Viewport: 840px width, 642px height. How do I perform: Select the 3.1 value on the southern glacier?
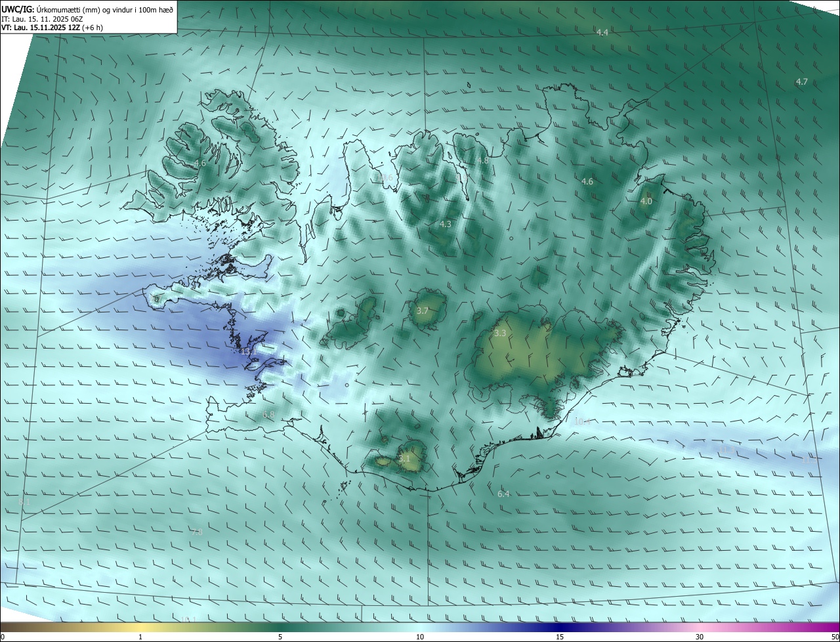pos(404,458)
